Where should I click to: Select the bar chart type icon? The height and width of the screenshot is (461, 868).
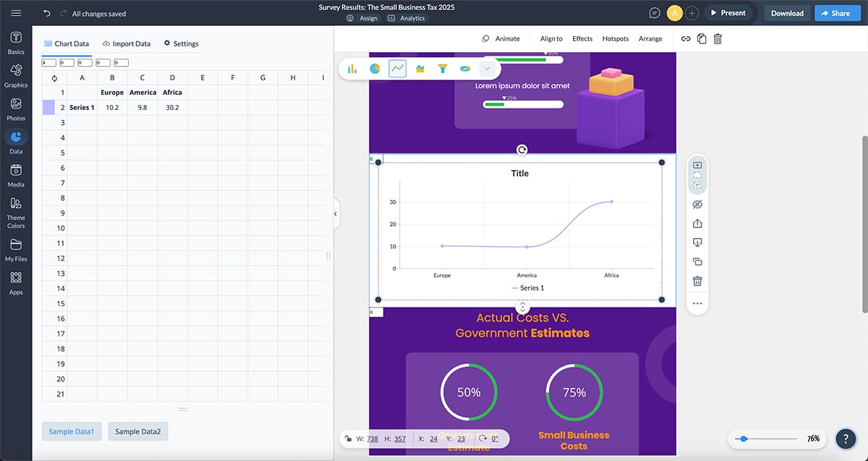click(352, 68)
